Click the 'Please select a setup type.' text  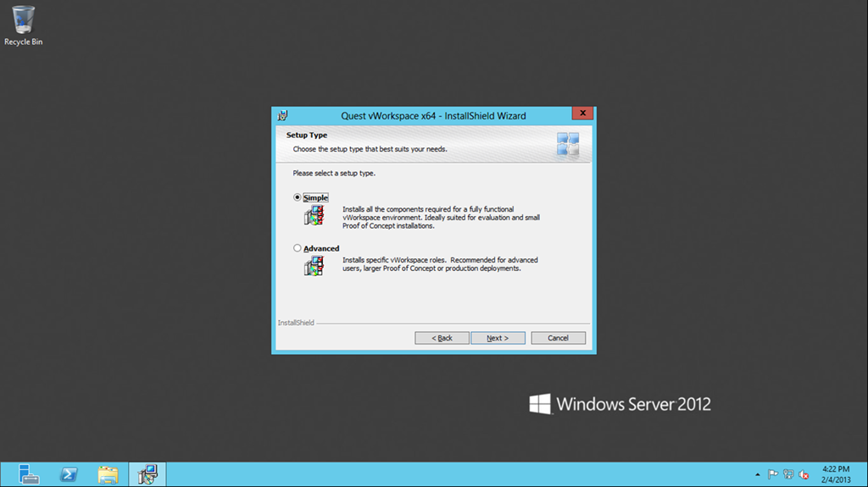(x=334, y=174)
